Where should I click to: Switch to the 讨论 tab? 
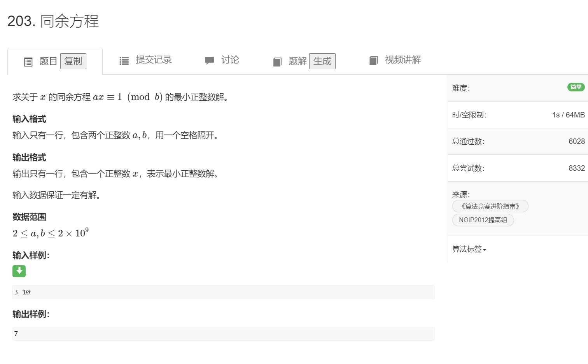pos(230,60)
